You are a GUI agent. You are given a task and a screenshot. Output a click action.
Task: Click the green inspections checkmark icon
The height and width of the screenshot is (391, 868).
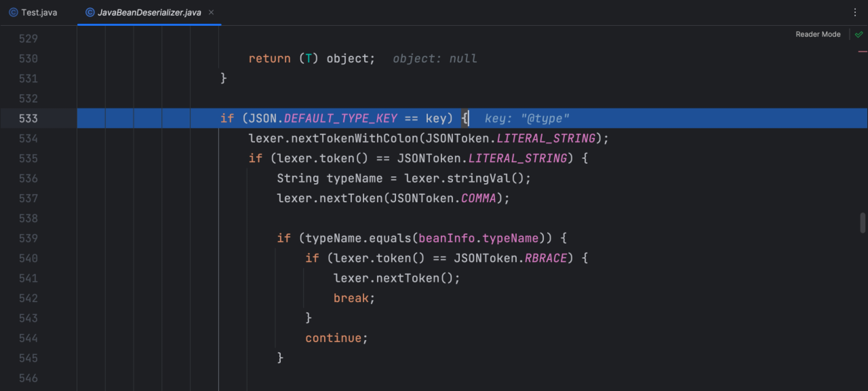[859, 34]
